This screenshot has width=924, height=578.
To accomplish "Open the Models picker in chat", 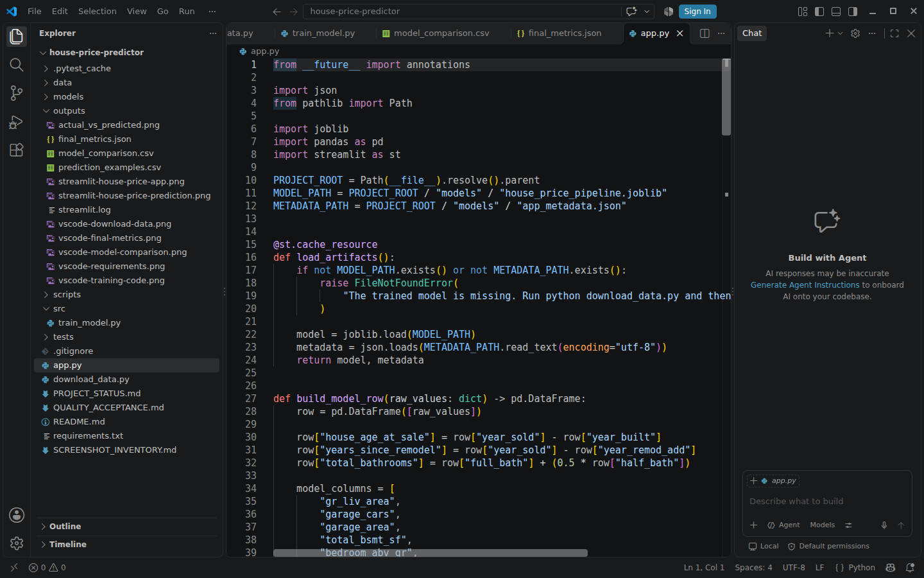I will point(822,525).
